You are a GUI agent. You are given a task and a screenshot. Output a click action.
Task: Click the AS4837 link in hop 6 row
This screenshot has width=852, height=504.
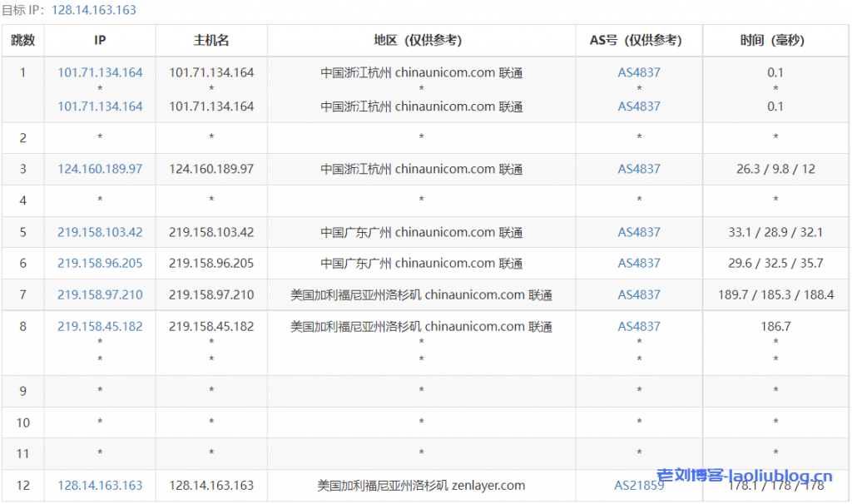pos(639,263)
